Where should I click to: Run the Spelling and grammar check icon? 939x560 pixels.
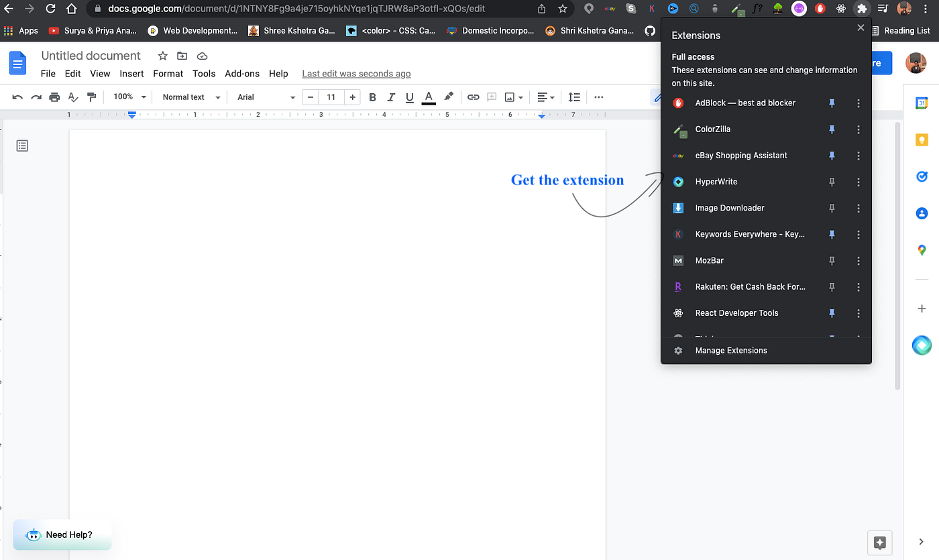point(72,97)
